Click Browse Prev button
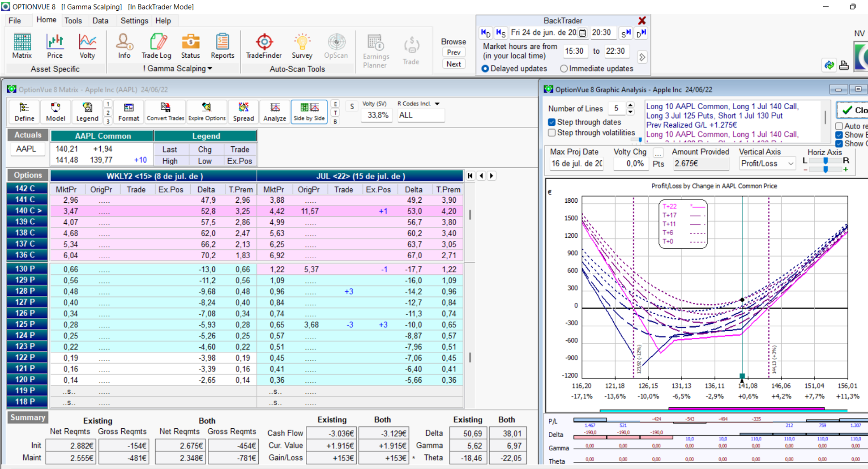This screenshot has width=868, height=469. (x=453, y=52)
